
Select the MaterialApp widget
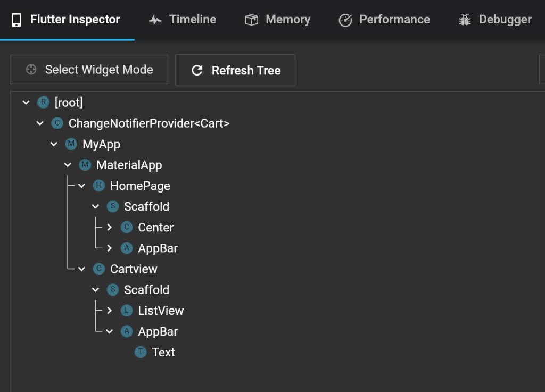click(129, 165)
